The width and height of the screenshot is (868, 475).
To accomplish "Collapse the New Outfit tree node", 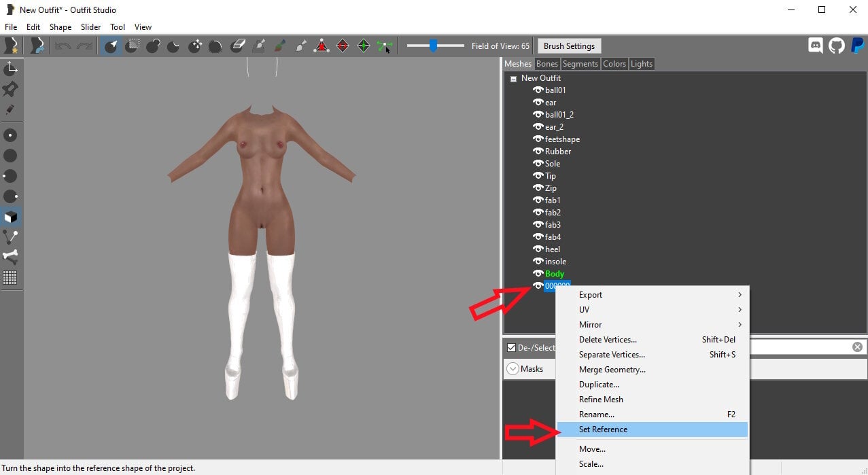I will tap(513, 79).
